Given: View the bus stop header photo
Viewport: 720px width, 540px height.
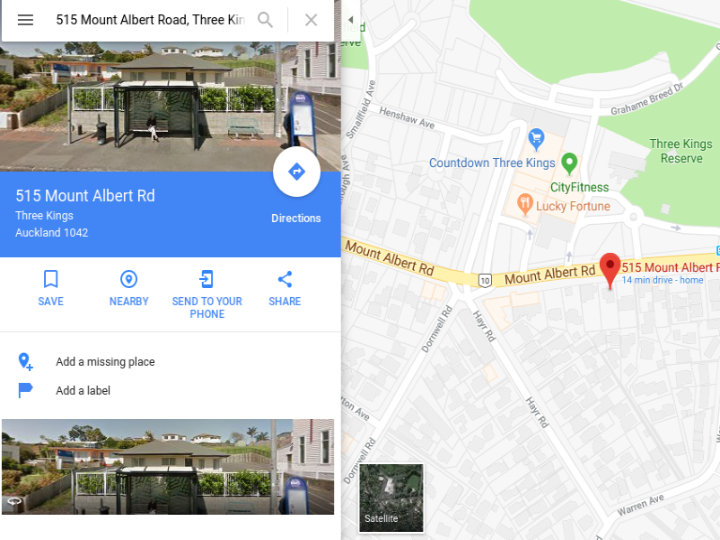Looking at the screenshot, I should click(170, 106).
